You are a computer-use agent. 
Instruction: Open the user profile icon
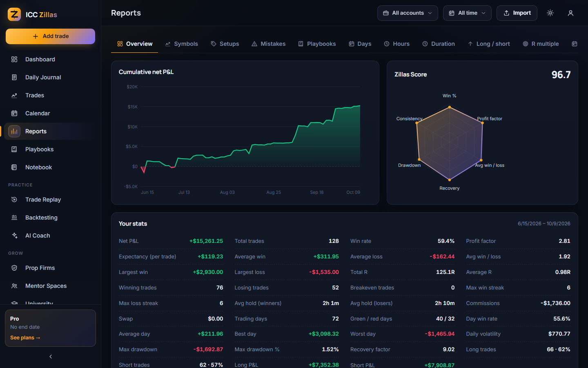(x=570, y=13)
